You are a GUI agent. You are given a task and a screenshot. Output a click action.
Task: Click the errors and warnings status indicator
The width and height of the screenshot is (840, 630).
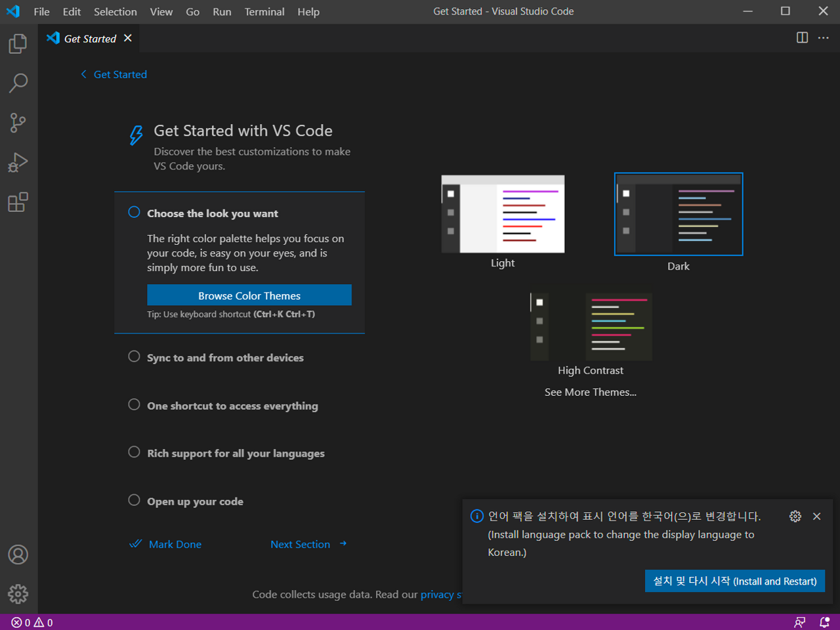[32, 622]
